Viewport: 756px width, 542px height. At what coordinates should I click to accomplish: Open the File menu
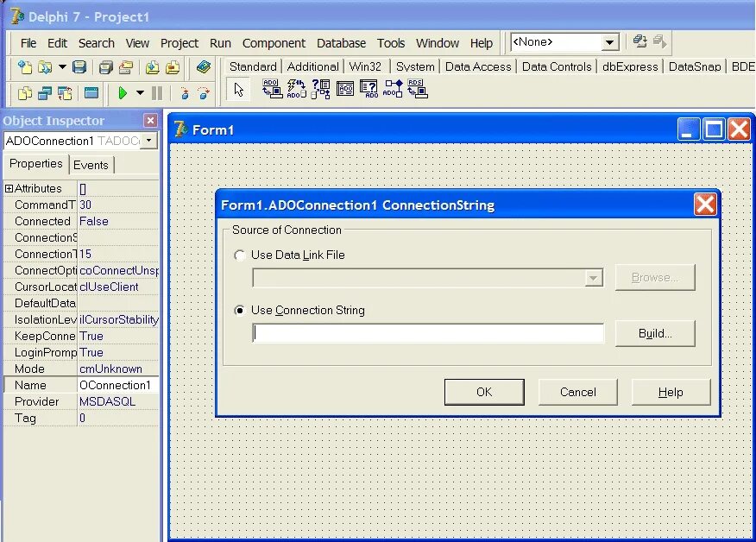click(28, 43)
